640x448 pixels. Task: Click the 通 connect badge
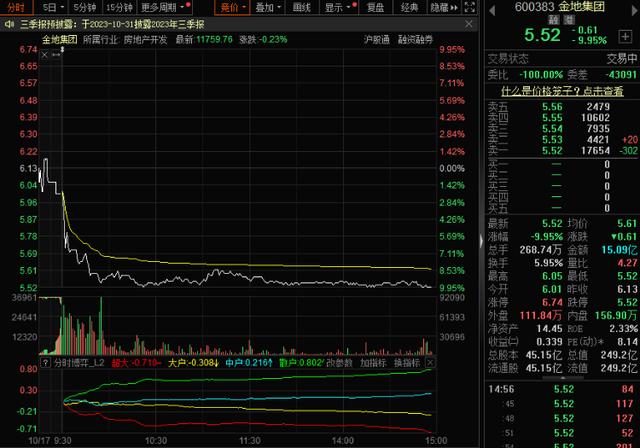(x=569, y=19)
